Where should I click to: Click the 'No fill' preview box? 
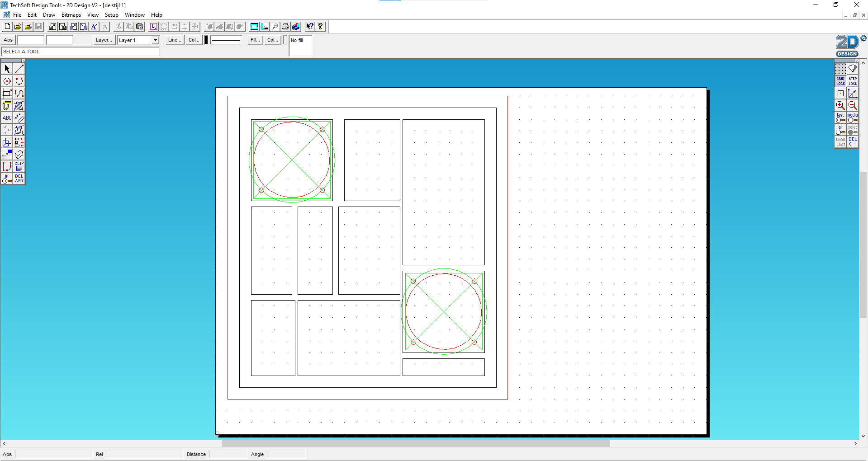[300, 46]
